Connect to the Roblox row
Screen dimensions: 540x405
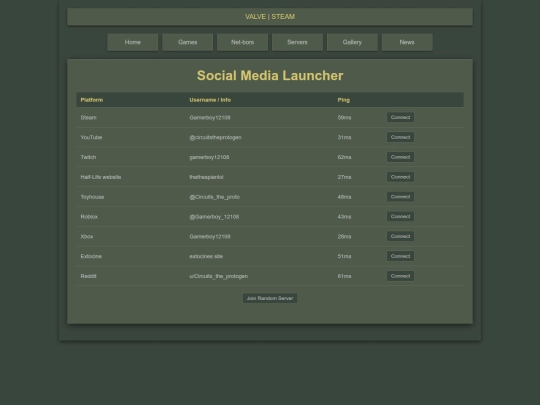click(401, 216)
